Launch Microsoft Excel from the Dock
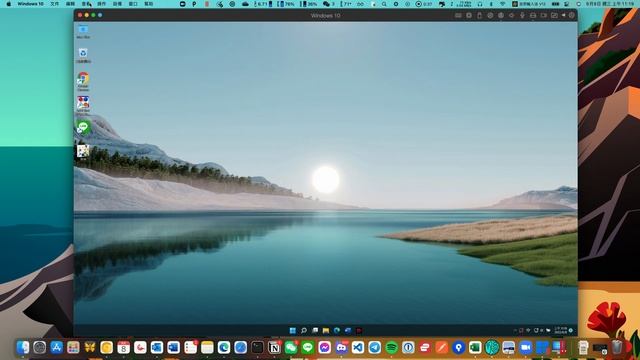The height and width of the screenshot is (360, 640). 475,347
